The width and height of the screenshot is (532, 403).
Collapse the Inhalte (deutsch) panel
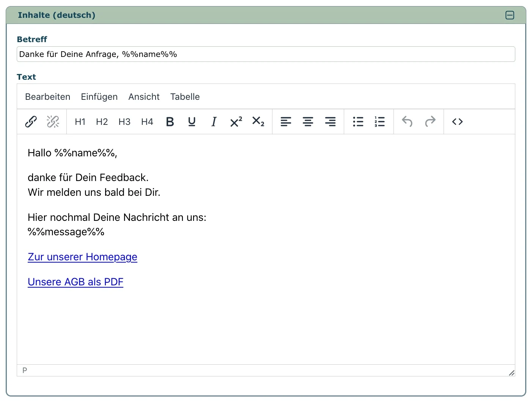tap(510, 15)
